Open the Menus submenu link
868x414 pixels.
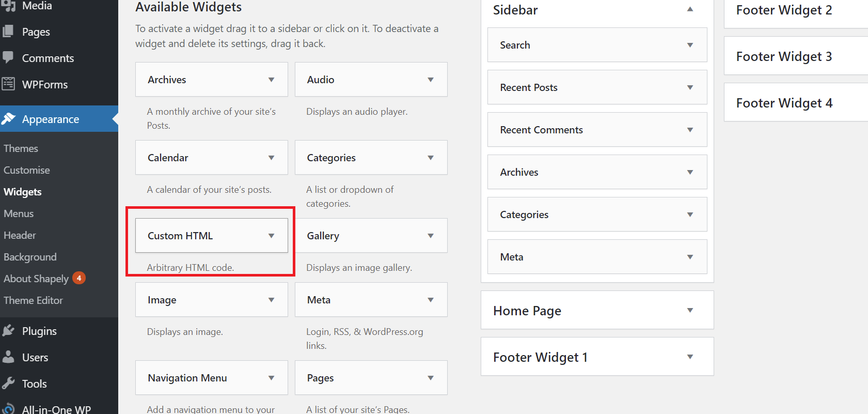pyautogui.click(x=19, y=213)
